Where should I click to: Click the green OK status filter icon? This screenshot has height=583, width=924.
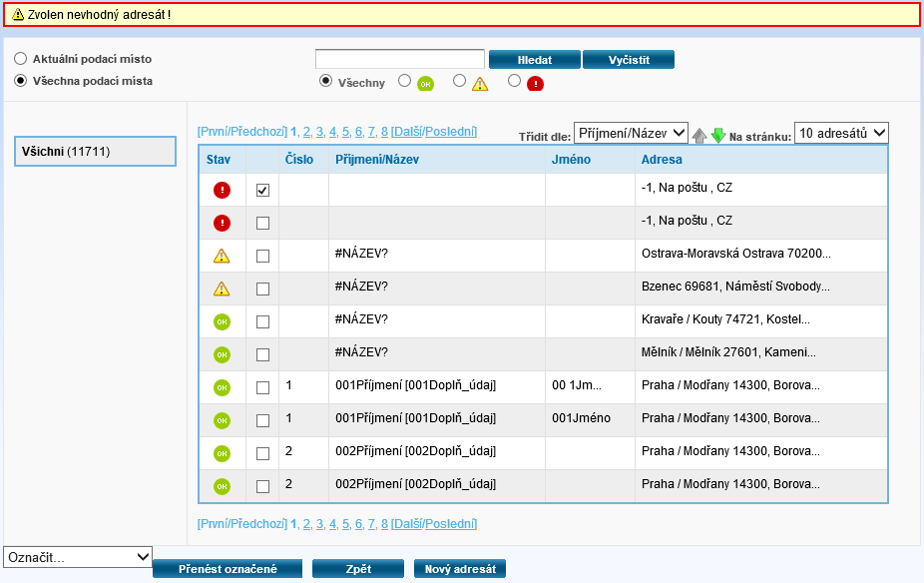coord(425,84)
